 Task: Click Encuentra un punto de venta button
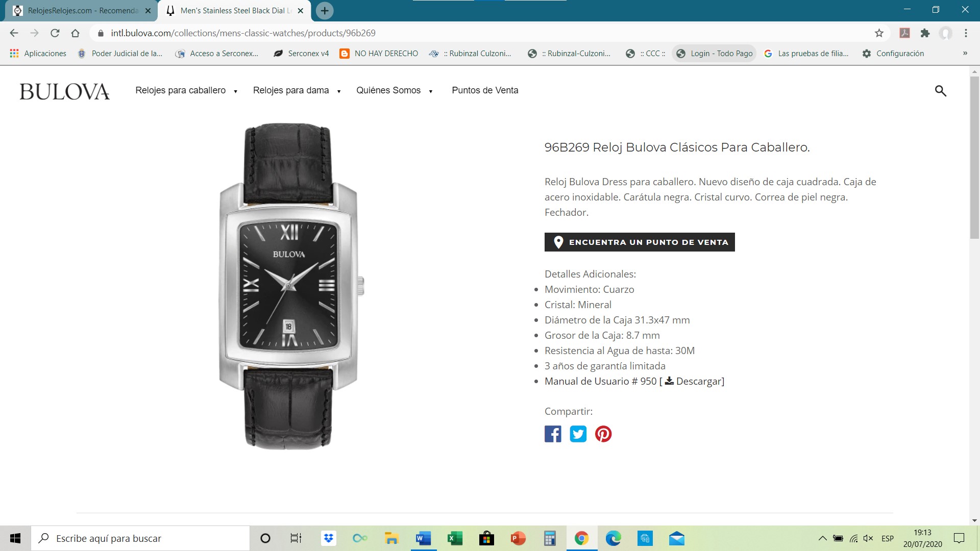[x=640, y=242]
